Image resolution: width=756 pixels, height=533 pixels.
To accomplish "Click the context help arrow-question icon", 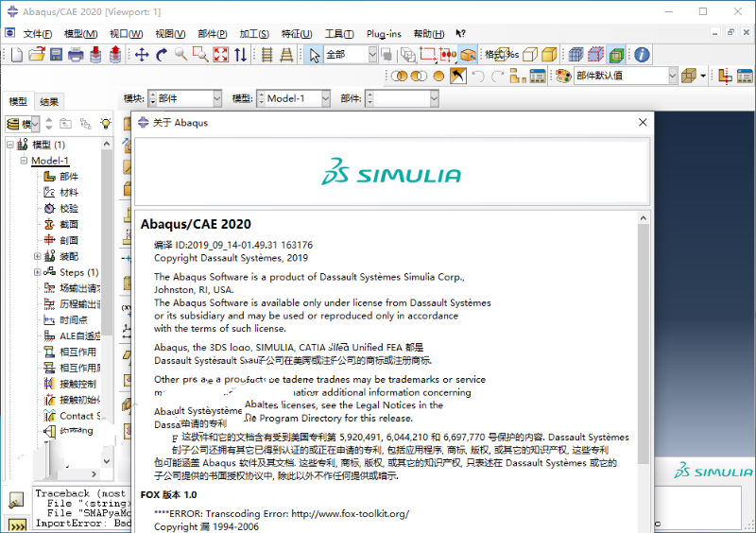I will [460, 33].
